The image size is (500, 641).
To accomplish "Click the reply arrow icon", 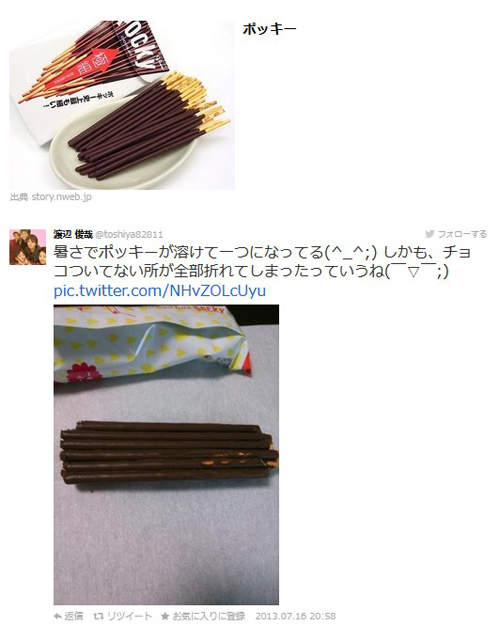I will point(58,616).
